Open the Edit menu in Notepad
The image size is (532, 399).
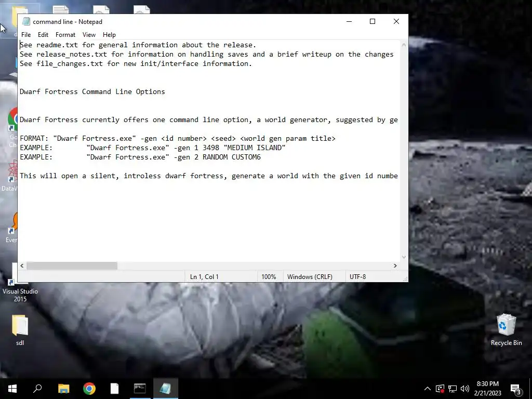pyautogui.click(x=43, y=35)
